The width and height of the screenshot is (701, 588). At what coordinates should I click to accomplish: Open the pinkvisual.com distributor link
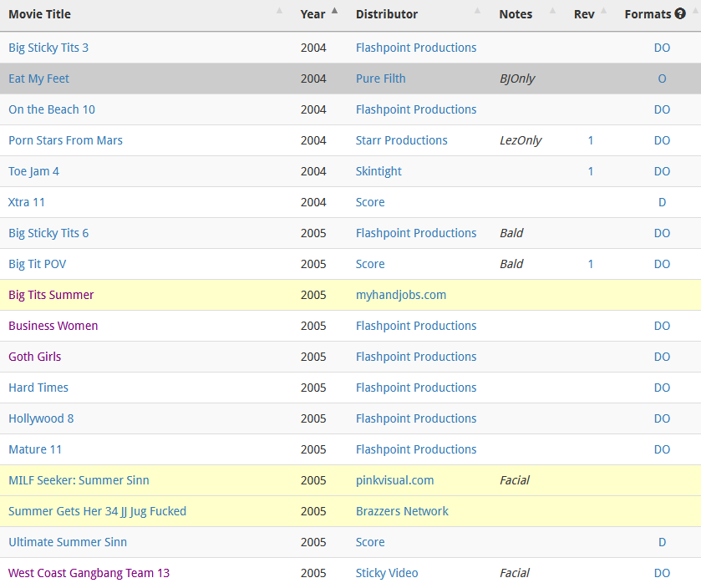pyautogui.click(x=394, y=480)
